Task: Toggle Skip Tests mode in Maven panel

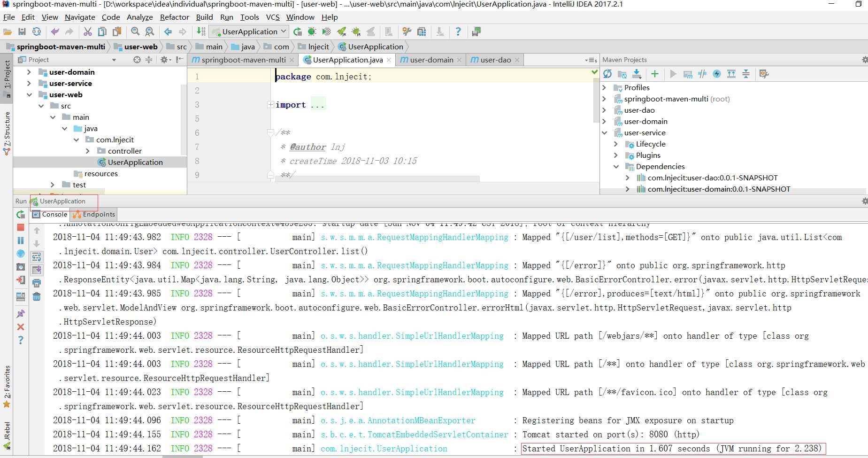Action: pyautogui.click(x=717, y=74)
